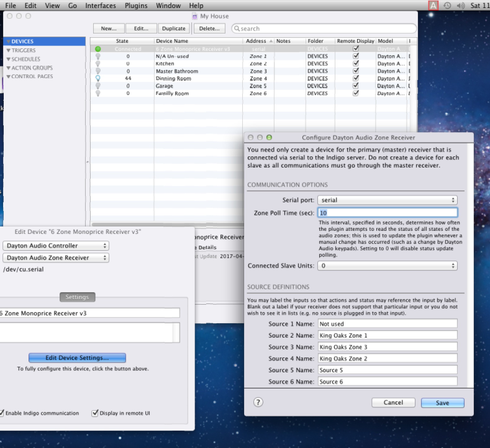This screenshot has width=490, height=448.
Task: Click the bulb icon for Kitchen row
Action: [98, 64]
